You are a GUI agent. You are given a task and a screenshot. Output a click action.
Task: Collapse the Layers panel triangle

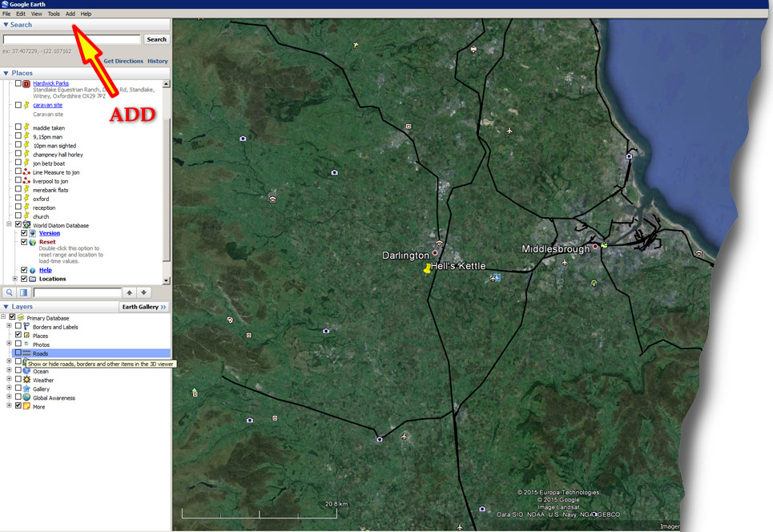[6, 307]
